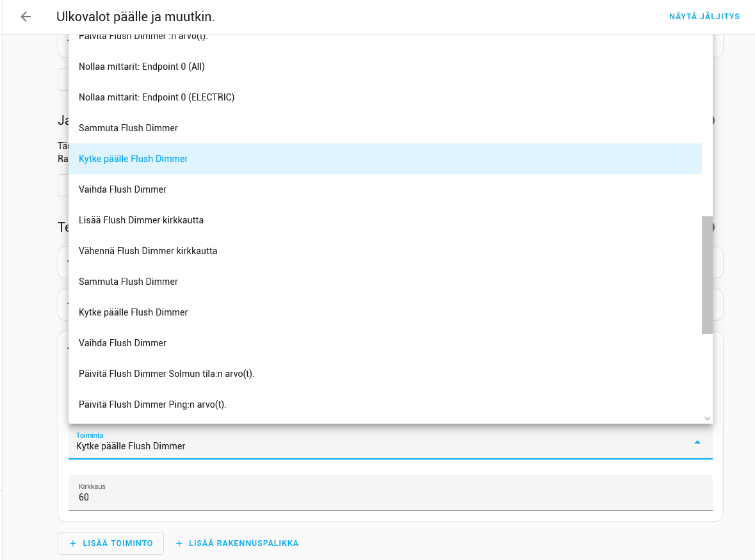This screenshot has height=560, width=755.
Task: Open Näytä jäljitys trace view
Action: 704,17
